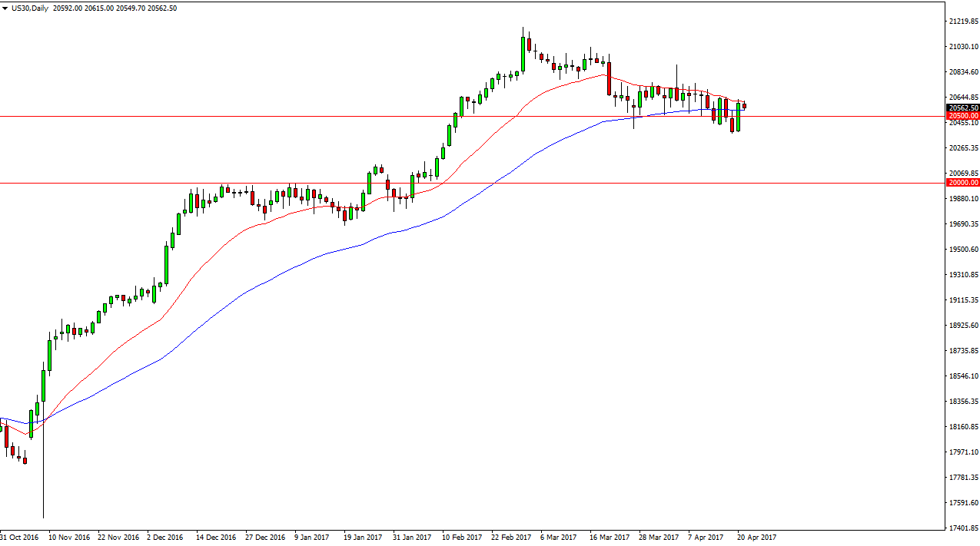This screenshot has width=980, height=546.
Task: Select the red 20000.00 price label
Action: [x=963, y=183]
